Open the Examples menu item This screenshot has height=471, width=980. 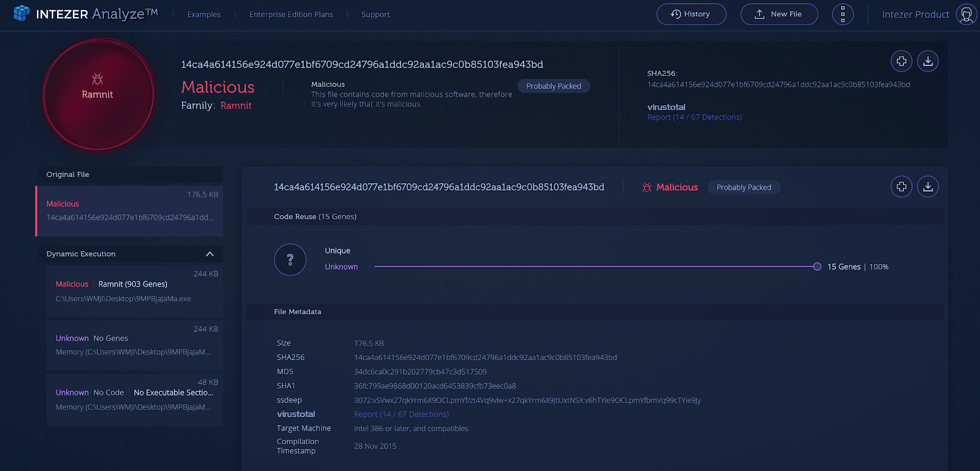click(204, 15)
